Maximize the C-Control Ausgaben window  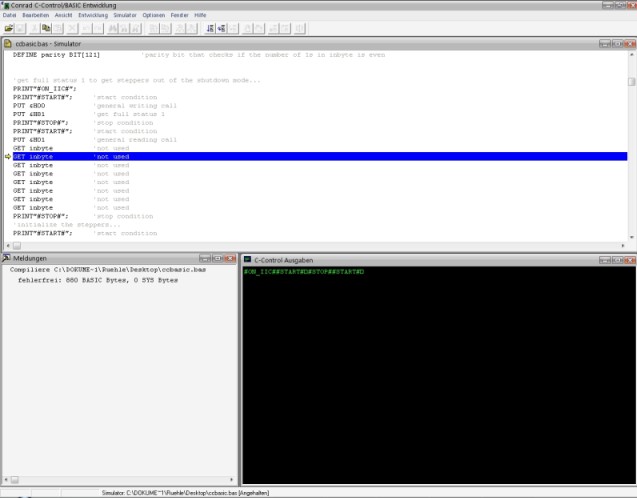618,260
